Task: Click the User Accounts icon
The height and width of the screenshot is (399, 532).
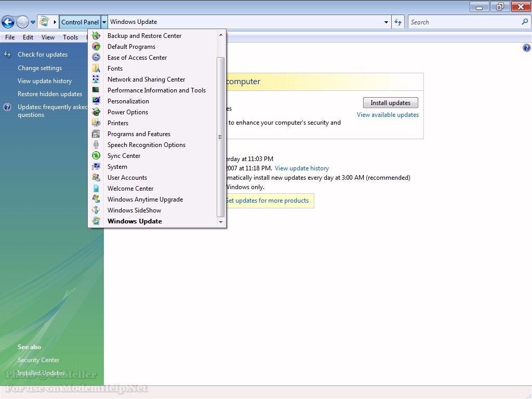Action: pos(96,177)
